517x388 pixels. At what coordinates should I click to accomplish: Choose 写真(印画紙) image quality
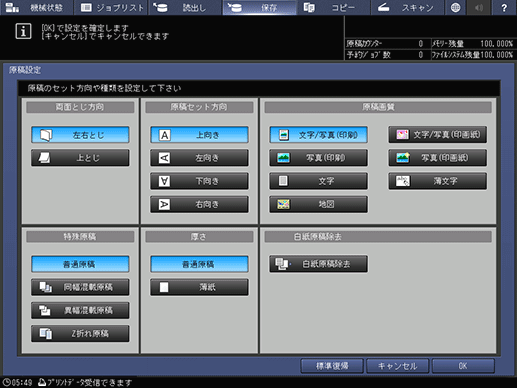438,158
